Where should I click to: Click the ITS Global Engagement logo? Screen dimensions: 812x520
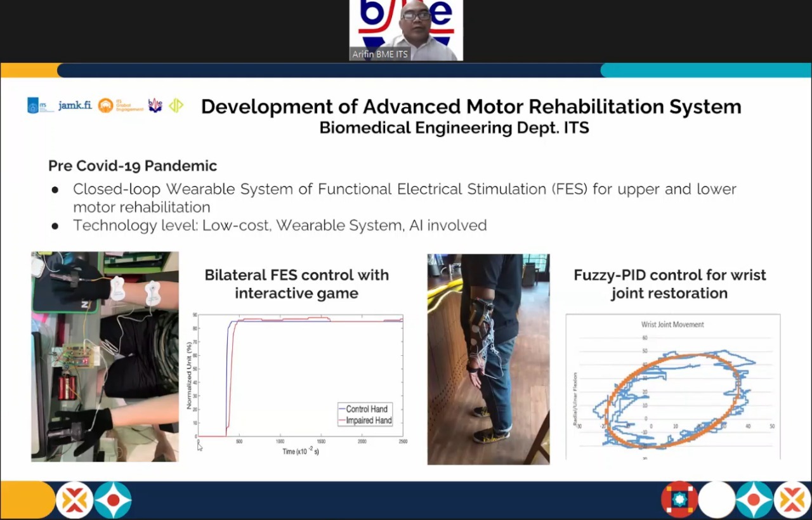[x=121, y=105]
